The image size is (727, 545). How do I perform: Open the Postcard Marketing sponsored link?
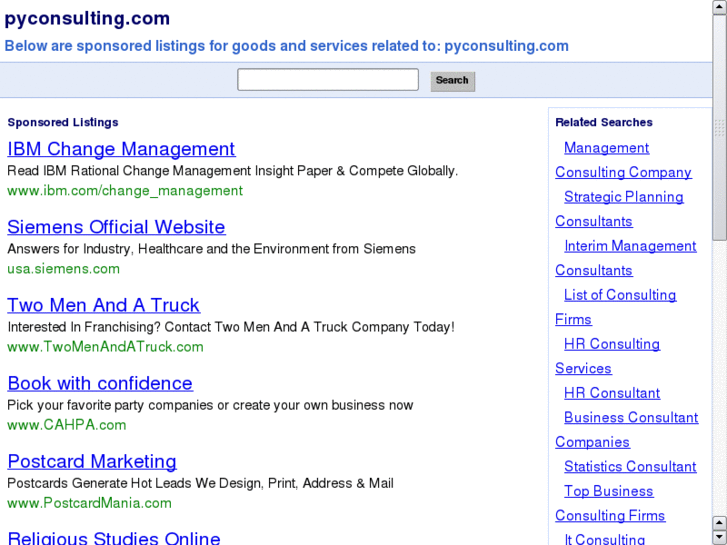point(92,461)
